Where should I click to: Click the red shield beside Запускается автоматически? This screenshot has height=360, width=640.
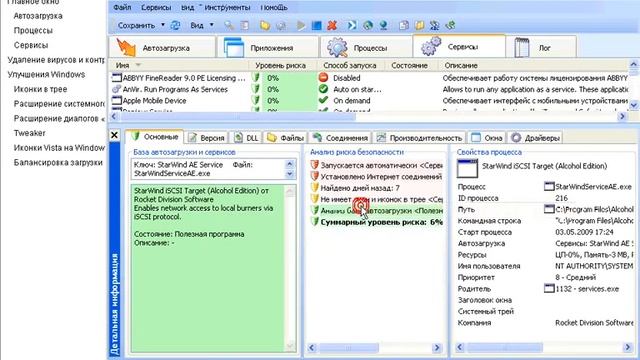coord(314,165)
